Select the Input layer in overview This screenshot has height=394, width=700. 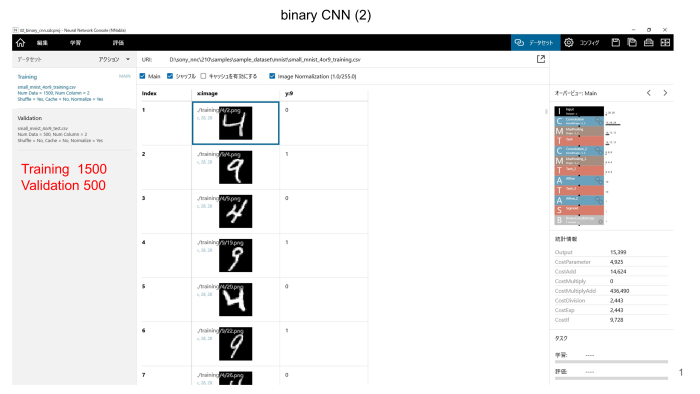[x=579, y=111]
